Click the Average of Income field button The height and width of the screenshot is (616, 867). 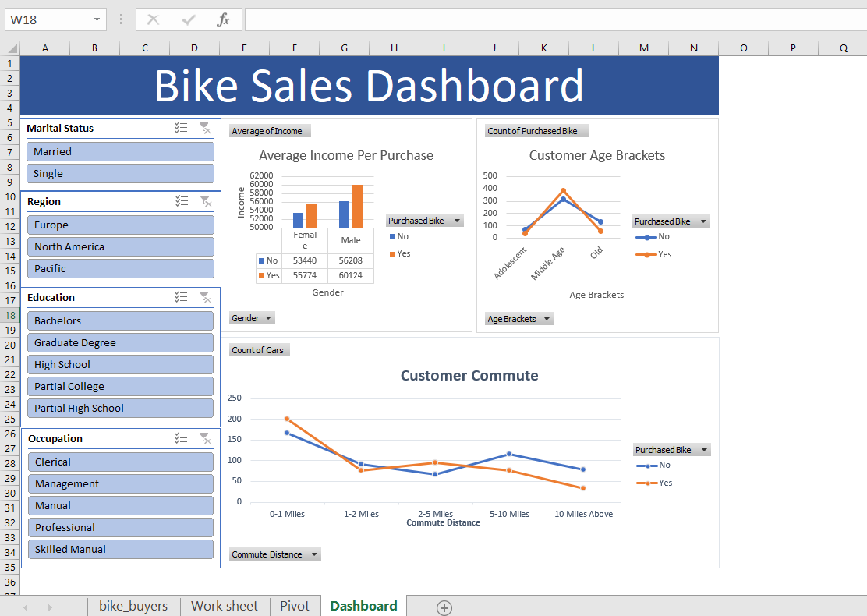[270, 131]
